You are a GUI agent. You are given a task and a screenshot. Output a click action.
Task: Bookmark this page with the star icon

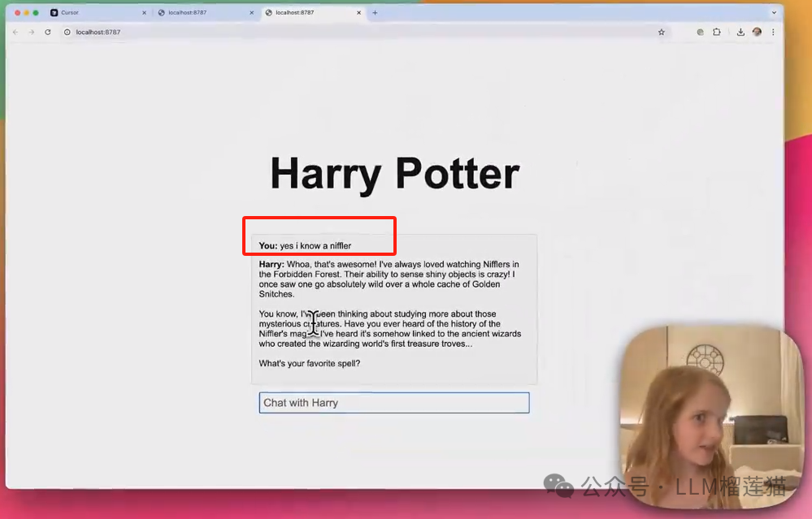tap(662, 32)
